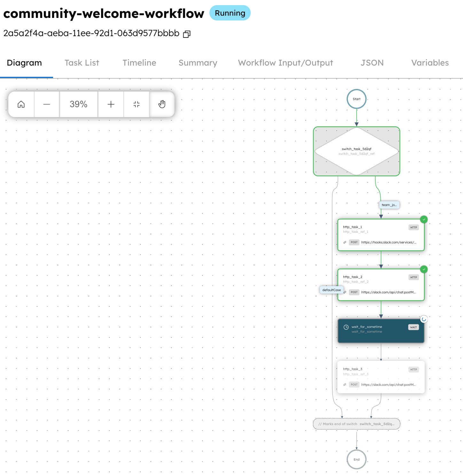Click the fit-to-screen icon
463x476 pixels.
click(136, 104)
